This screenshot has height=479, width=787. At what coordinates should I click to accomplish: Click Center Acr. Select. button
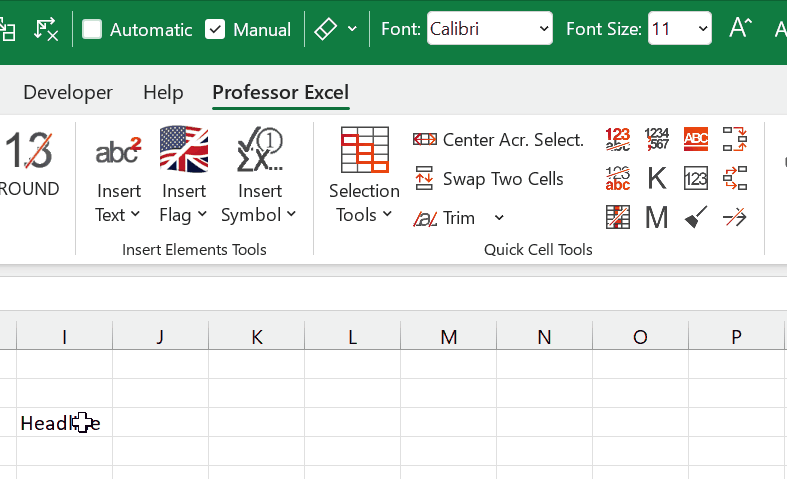(x=498, y=140)
